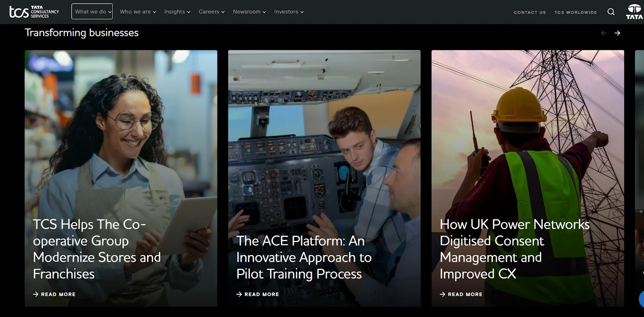The height and width of the screenshot is (317, 644).
Task: Open the Contact Us link
Action: click(530, 12)
